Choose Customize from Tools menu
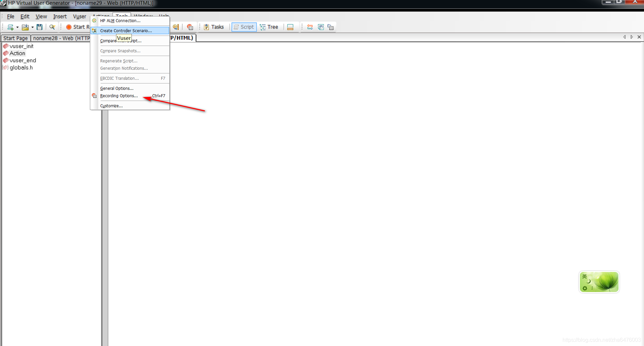Image resolution: width=644 pixels, height=346 pixels. (x=130, y=106)
